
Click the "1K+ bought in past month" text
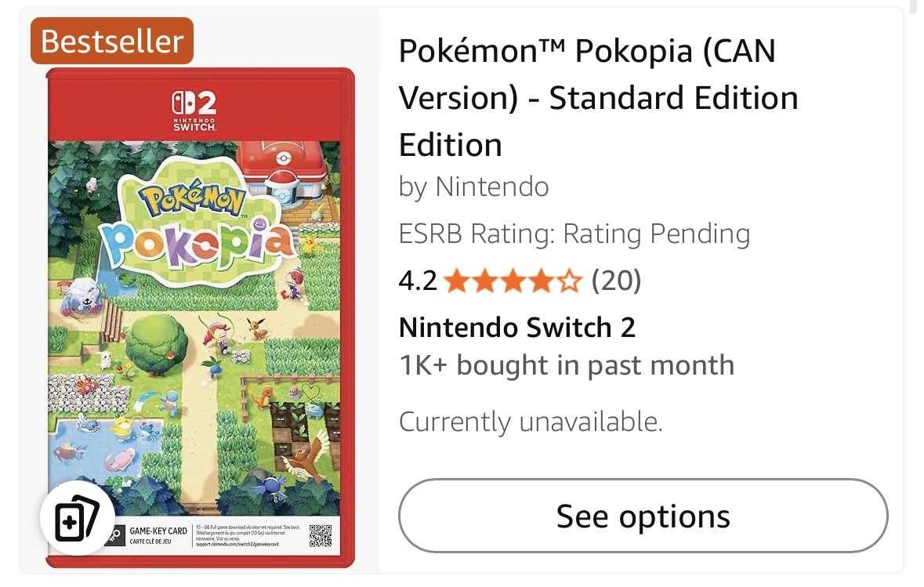[566, 365]
